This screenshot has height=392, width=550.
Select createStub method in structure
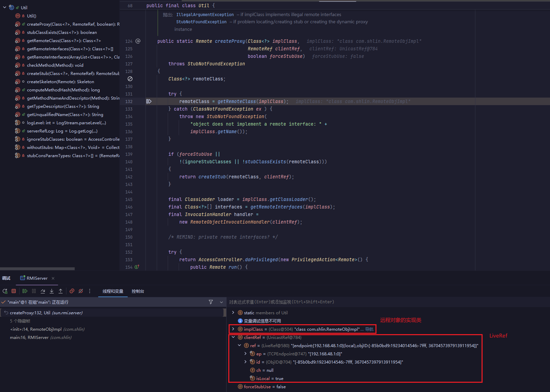coord(73,73)
